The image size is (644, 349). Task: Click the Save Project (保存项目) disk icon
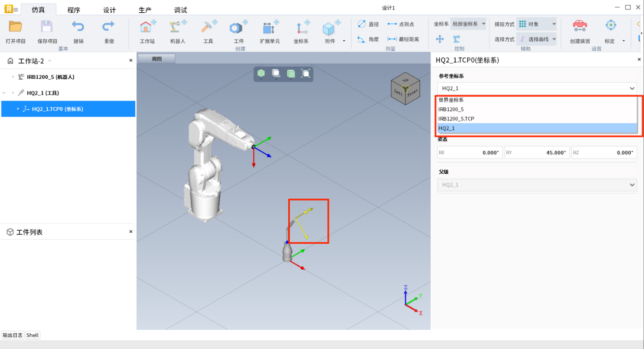(x=47, y=27)
